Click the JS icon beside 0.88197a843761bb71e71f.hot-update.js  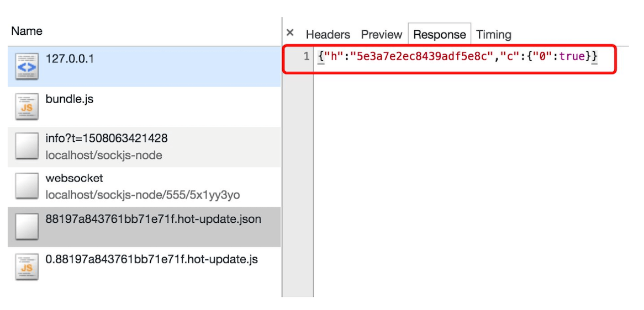pos(27,267)
